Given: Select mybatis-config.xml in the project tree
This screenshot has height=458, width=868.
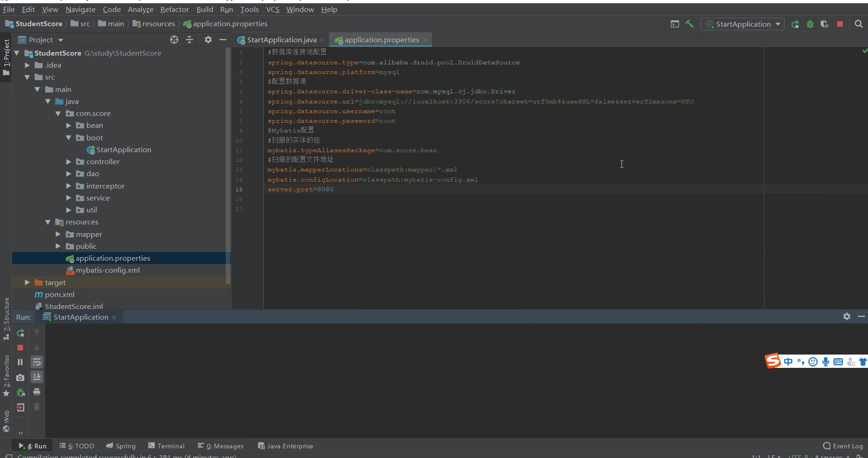Looking at the screenshot, I should pos(108,270).
